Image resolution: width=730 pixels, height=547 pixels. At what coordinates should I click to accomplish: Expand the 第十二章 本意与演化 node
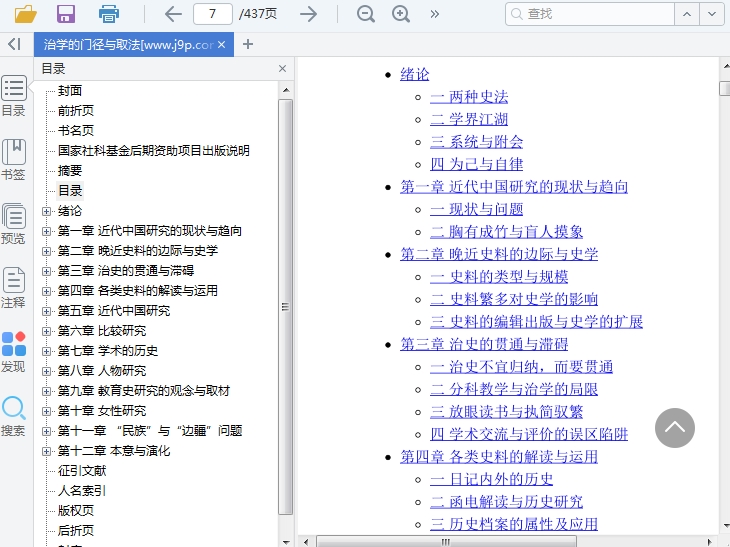pos(46,451)
